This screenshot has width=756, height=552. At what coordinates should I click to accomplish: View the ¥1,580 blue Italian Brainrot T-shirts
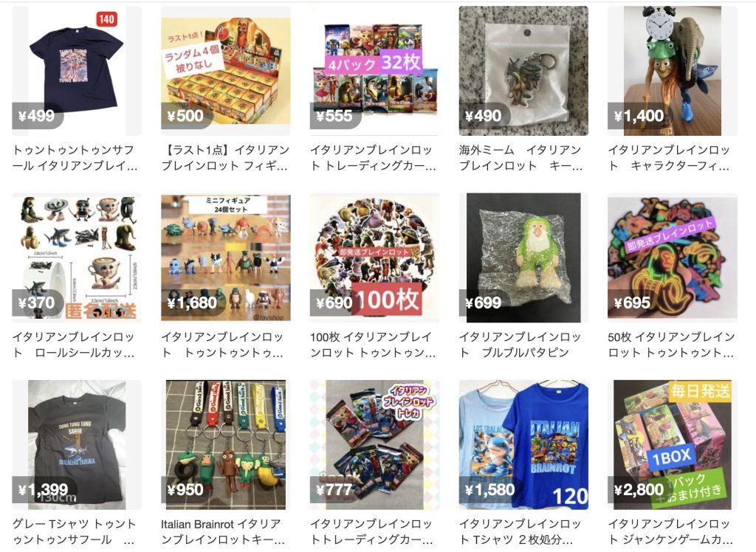[523, 444]
